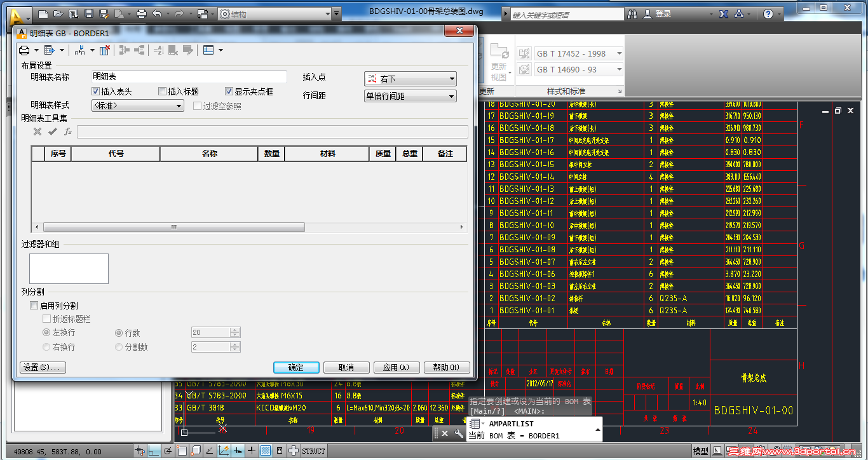Screen dimensions: 868x460
Task: Click the 确定 button
Action: (296, 367)
